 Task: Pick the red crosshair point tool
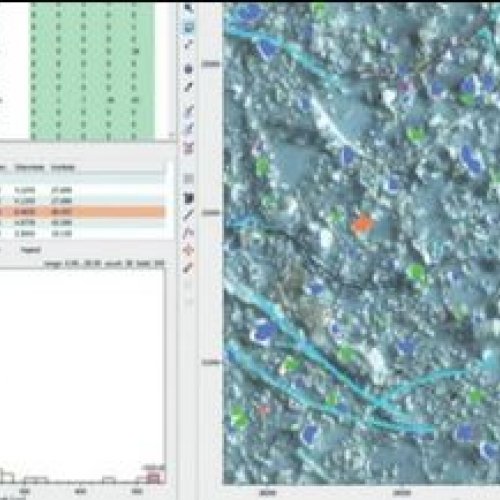189,250
